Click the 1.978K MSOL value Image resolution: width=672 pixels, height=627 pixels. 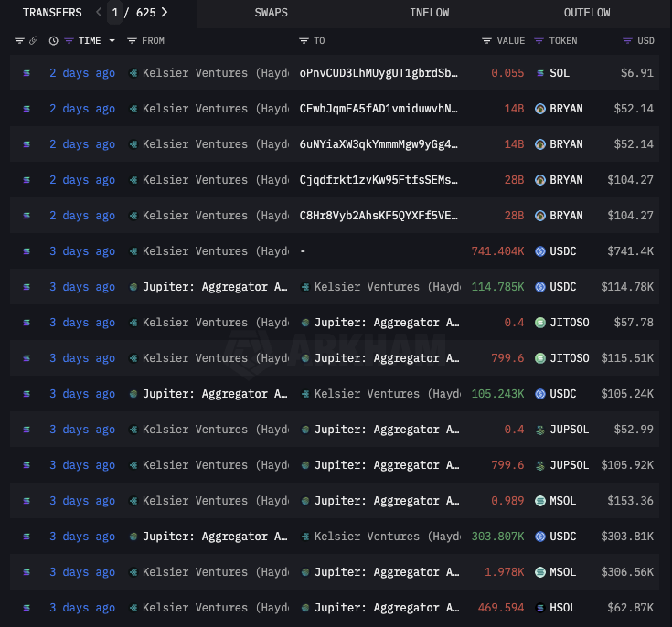tap(504, 572)
